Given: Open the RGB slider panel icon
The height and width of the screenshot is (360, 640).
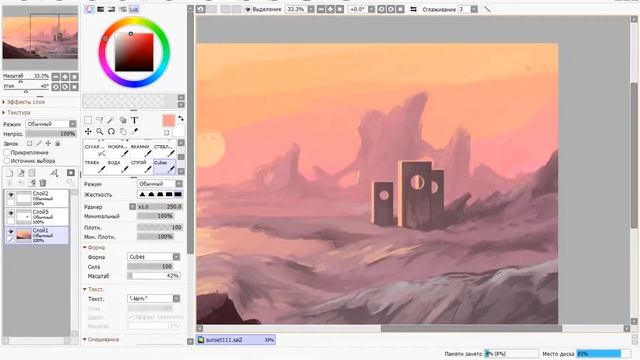Looking at the screenshot, I should click(x=100, y=9).
